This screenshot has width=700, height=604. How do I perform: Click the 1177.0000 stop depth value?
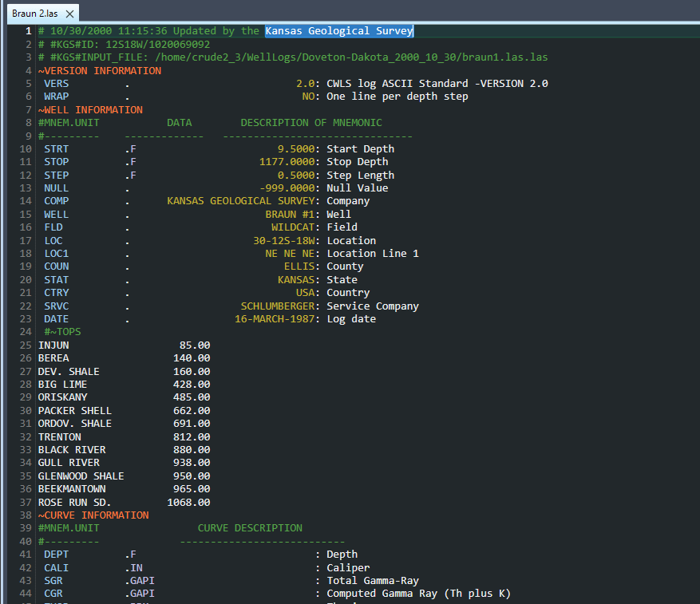click(289, 162)
